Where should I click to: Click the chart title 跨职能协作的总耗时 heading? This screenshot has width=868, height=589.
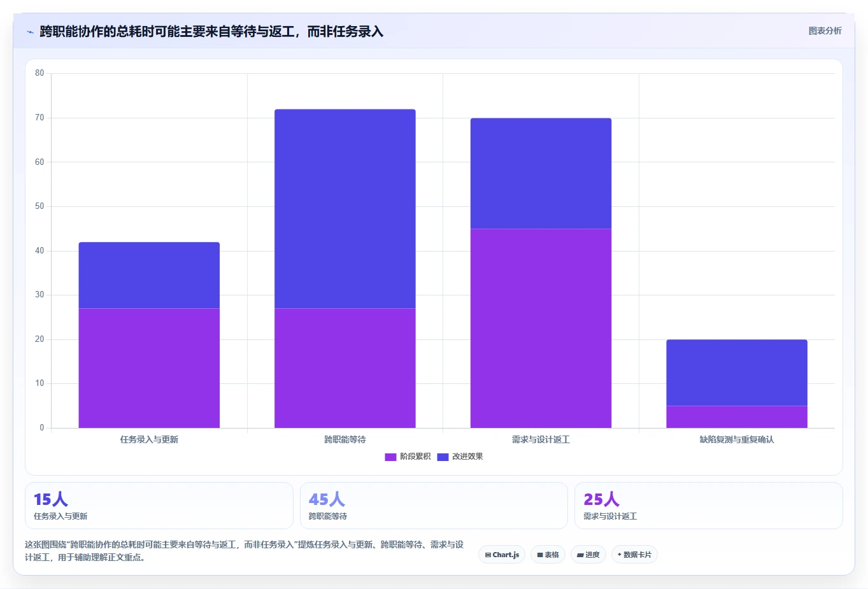[x=211, y=32]
